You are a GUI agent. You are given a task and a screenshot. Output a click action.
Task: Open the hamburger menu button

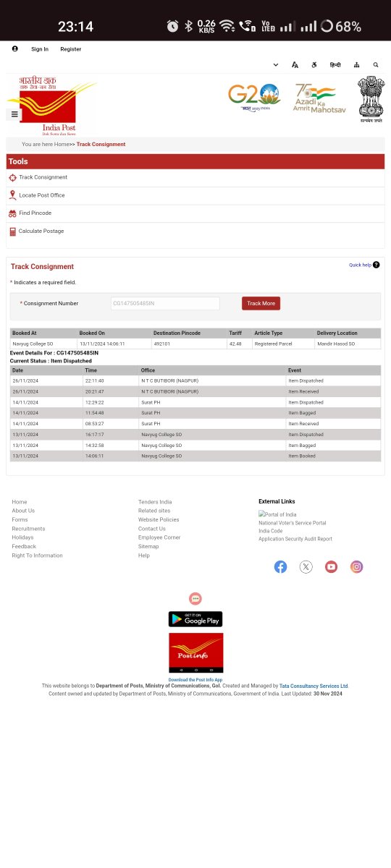(x=14, y=114)
